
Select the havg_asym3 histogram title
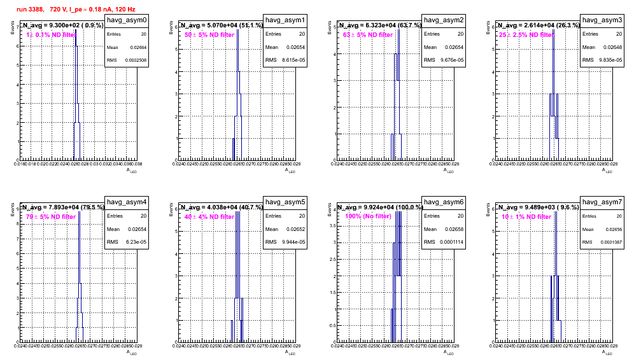coord(602,20)
